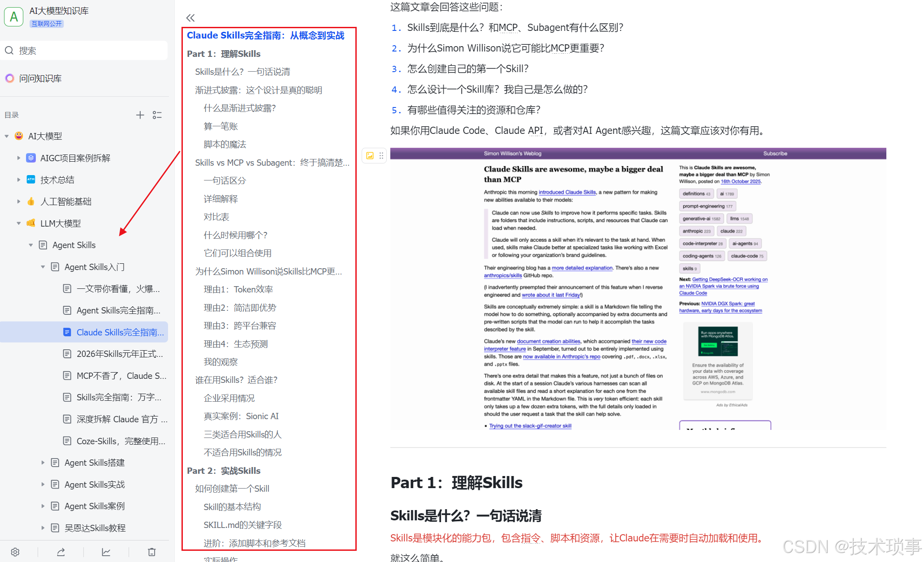The width and height of the screenshot is (924, 562).
Task: Collapse the outline panel with double-chevron icon
Action: point(190,18)
